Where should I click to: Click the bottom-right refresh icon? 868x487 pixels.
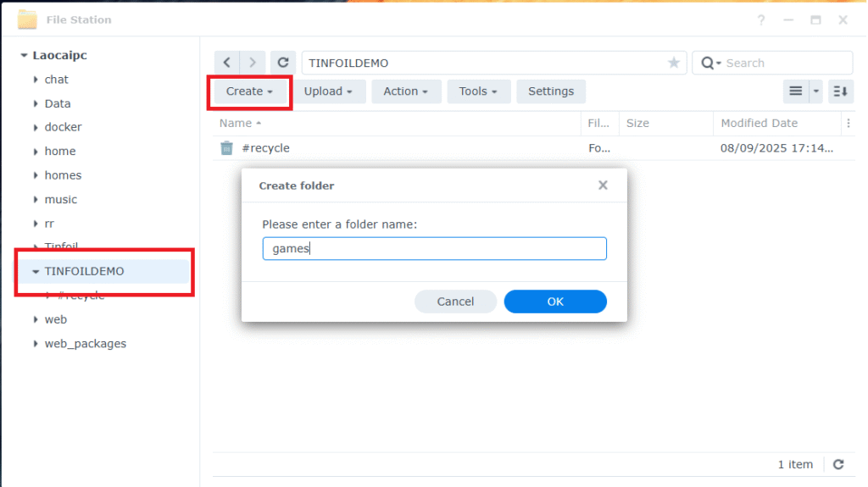pos(838,464)
